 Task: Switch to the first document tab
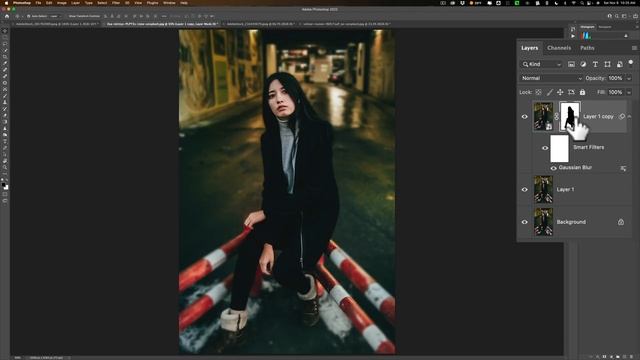(56, 24)
